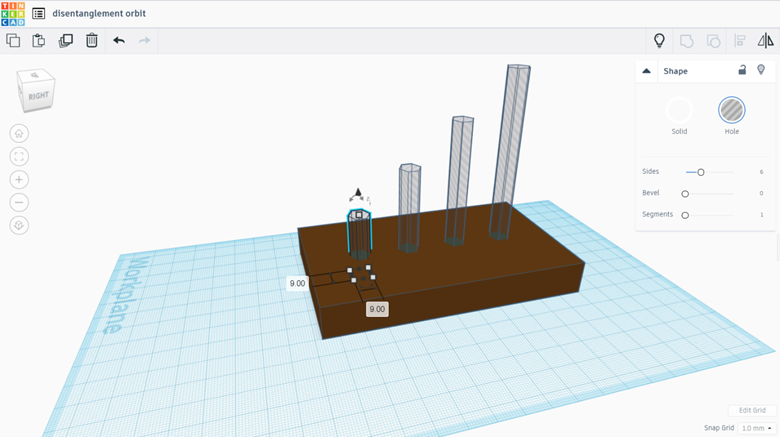Delete the selected shape with trash icon

(x=92, y=40)
